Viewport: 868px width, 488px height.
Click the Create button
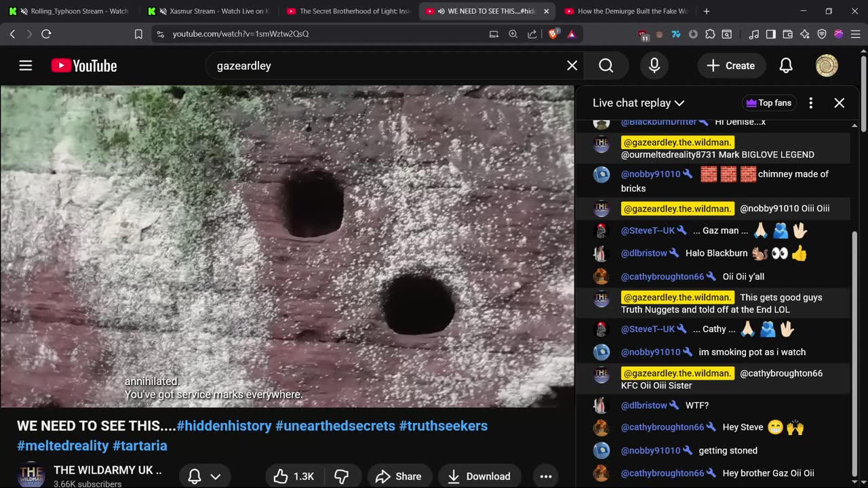coord(731,66)
